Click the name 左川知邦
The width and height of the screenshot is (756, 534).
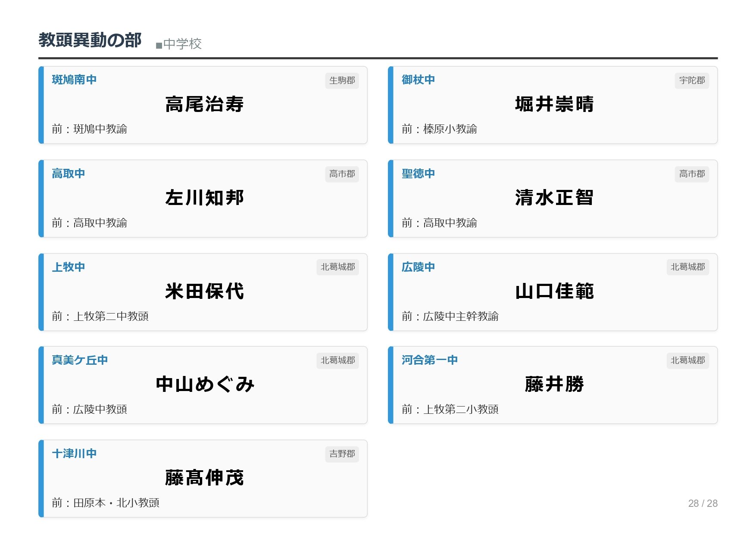205,198
